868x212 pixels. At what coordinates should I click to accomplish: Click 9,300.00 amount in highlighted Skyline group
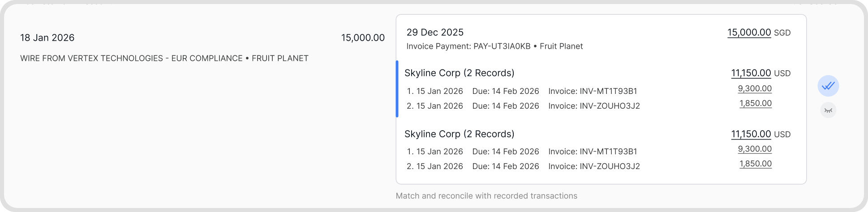pyautogui.click(x=755, y=89)
